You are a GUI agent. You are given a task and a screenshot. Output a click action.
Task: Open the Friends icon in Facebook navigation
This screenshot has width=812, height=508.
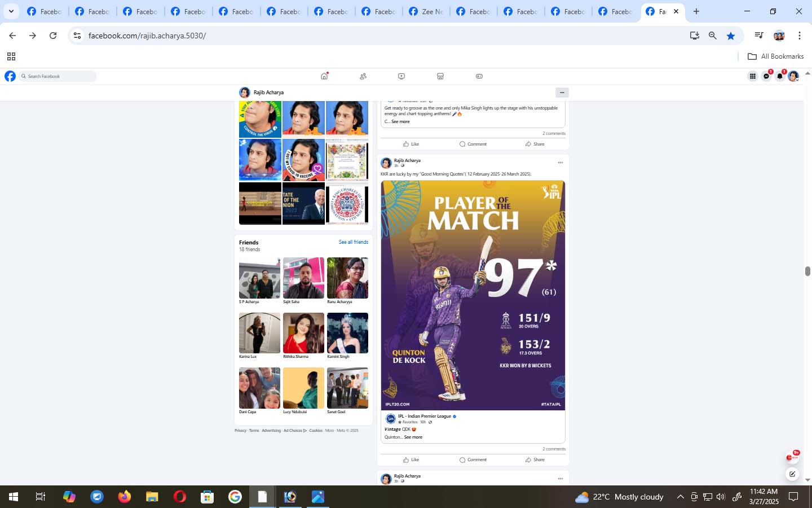tap(363, 76)
